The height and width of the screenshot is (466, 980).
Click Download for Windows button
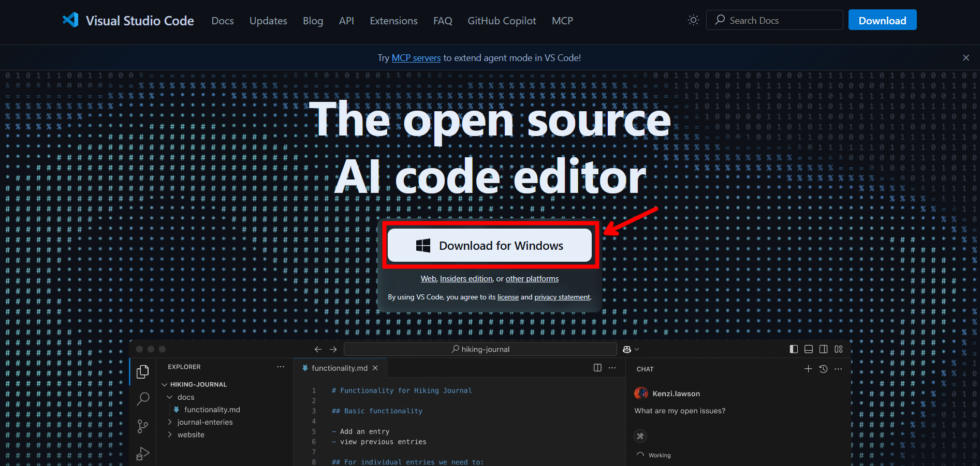click(490, 245)
